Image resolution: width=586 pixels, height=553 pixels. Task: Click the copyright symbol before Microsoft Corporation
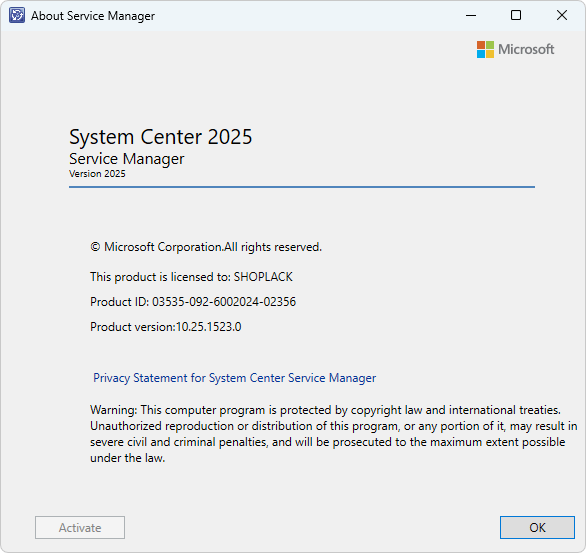click(x=95, y=247)
